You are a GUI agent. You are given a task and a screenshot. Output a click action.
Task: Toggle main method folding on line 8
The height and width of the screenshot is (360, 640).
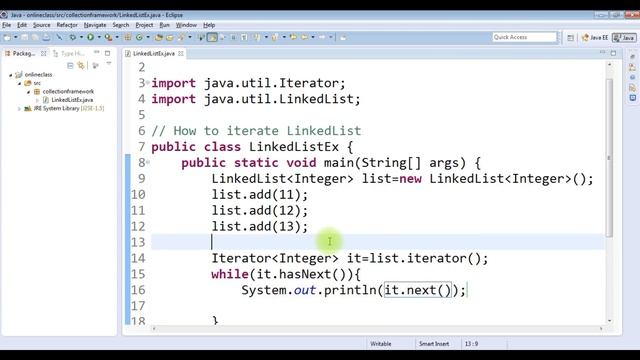pos(148,162)
